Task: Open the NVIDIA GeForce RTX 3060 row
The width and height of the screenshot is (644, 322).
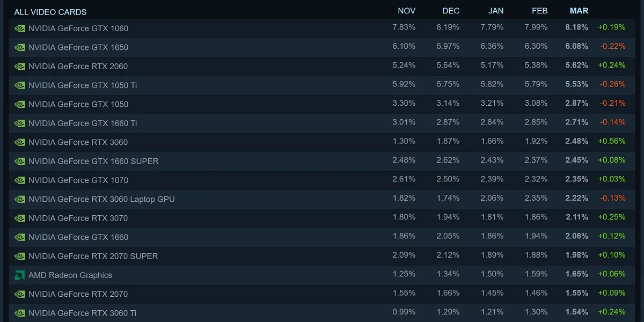Action: pyautogui.click(x=321, y=142)
